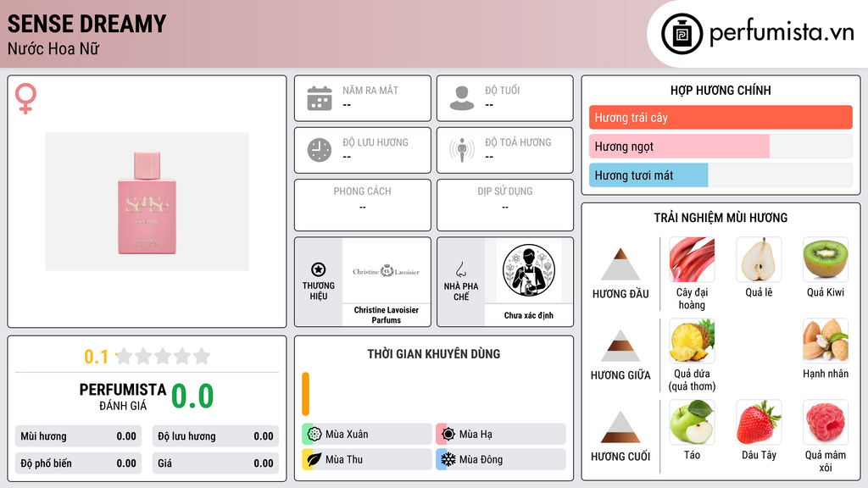Click the perfumista.vn site name
Screen dimensions: 868x488
(x=782, y=33)
